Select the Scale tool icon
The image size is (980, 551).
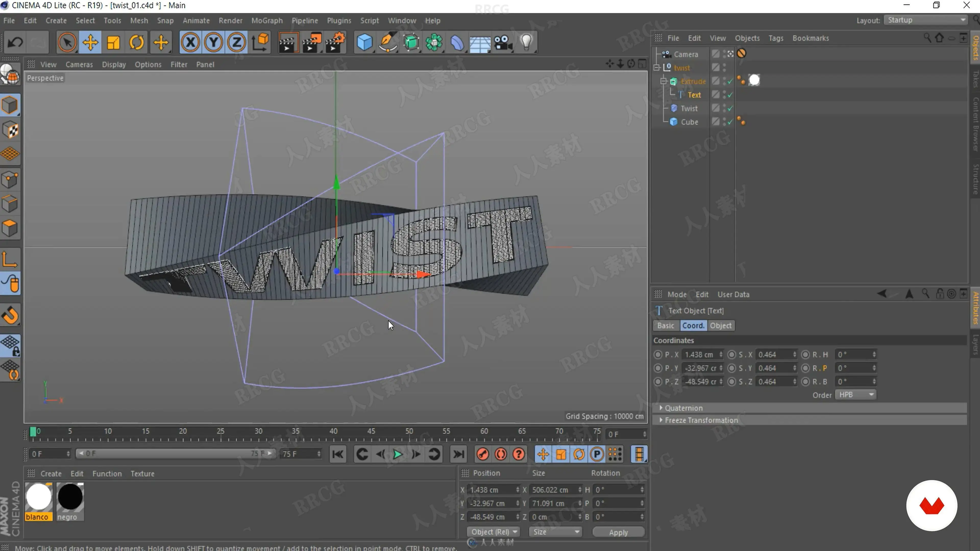point(113,42)
